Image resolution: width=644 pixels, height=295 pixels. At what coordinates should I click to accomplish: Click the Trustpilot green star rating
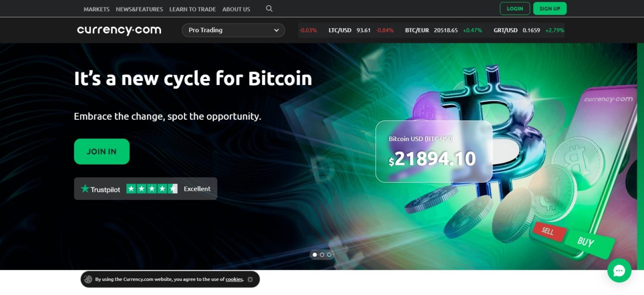[x=152, y=189]
